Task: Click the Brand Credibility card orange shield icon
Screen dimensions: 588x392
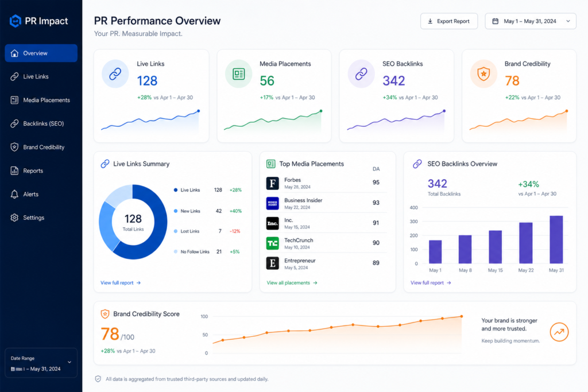Action: coord(483,74)
